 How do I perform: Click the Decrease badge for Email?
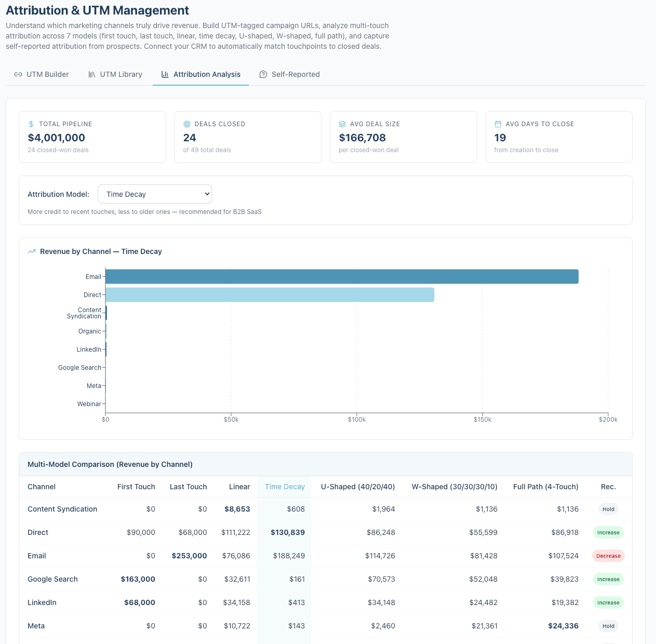tap(608, 556)
